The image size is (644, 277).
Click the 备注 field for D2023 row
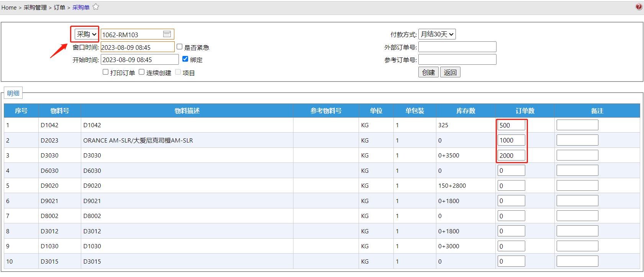click(577, 140)
